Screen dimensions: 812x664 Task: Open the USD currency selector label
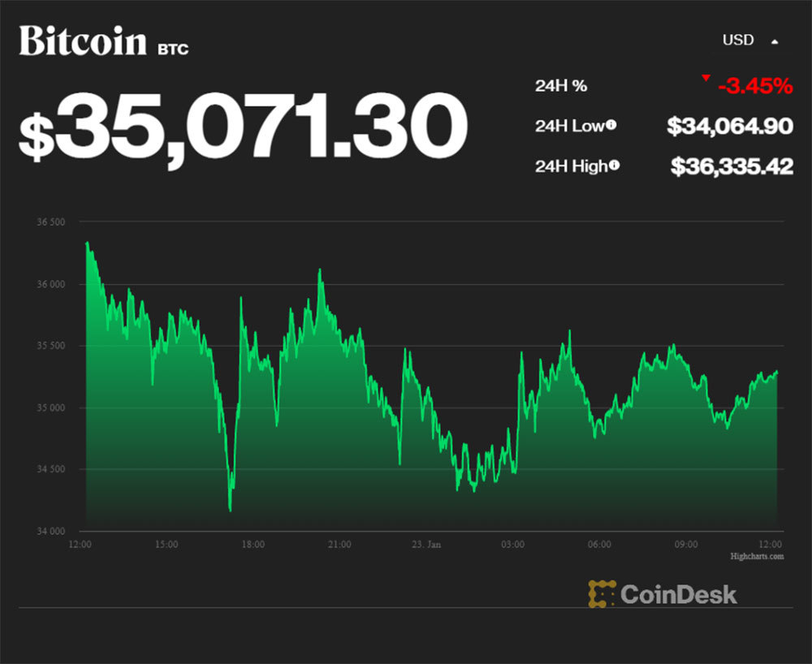pyautogui.click(x=737, y=40)
